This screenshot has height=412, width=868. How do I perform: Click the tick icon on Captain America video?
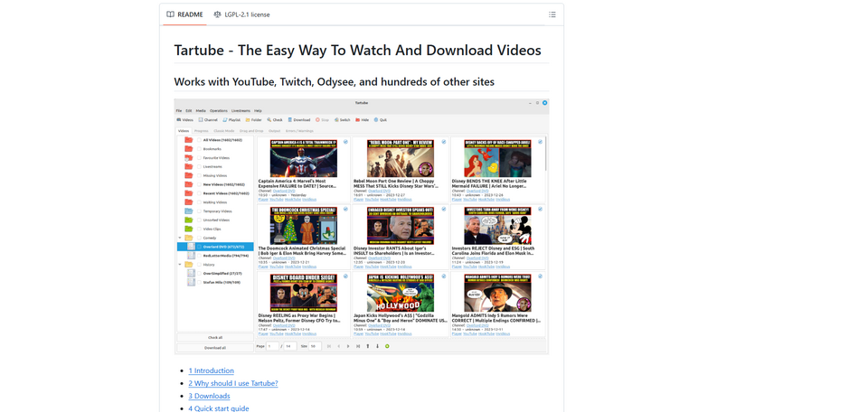(x=345, y=142)
